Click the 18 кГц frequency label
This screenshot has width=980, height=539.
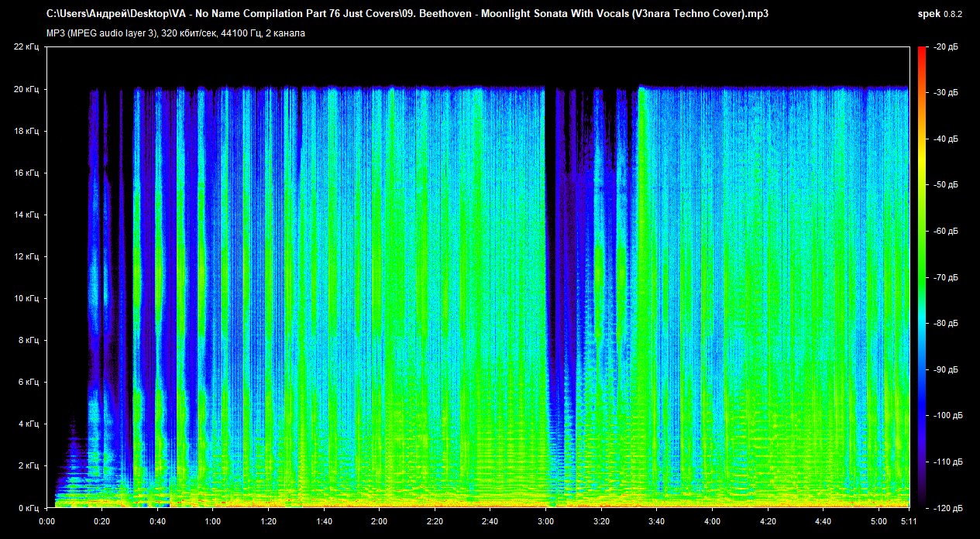pos(28,131)
